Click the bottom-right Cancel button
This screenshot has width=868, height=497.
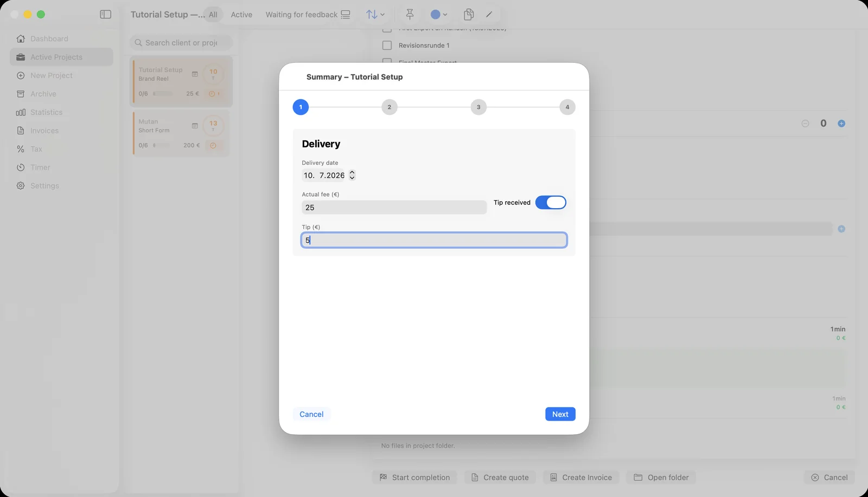coord(829,477)
